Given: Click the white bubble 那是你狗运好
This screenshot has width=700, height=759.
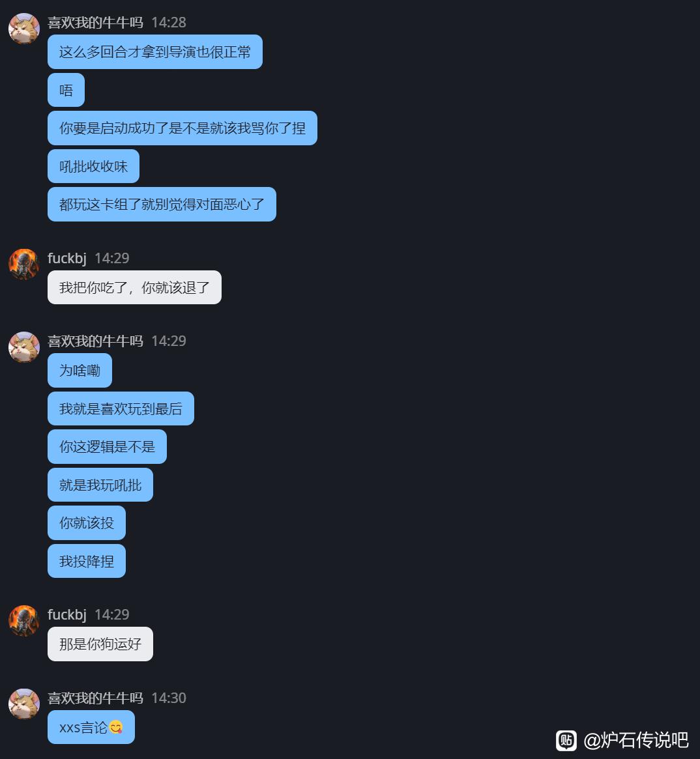Looking at the screenshot, I should pos(100,644).
